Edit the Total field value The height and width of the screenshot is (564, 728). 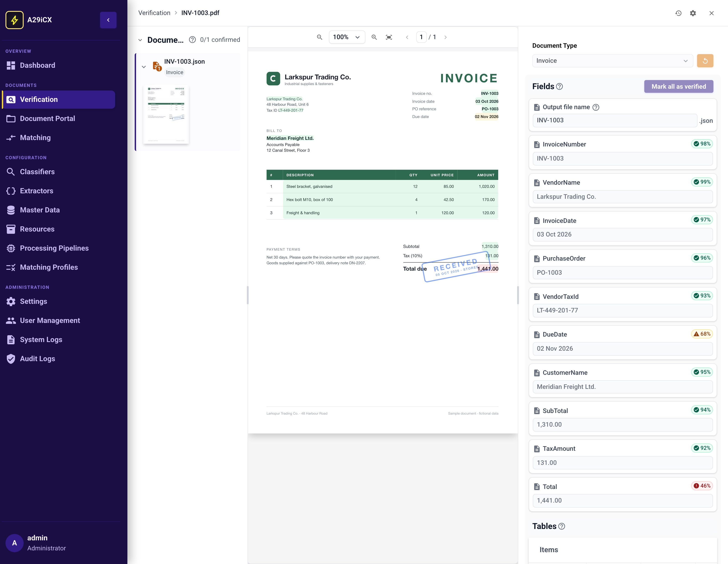(623, 501)
